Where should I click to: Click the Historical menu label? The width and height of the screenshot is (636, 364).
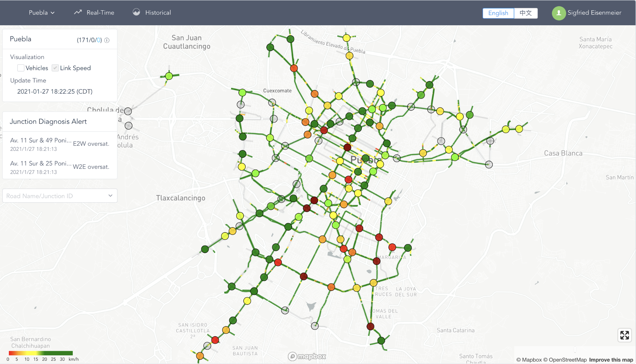click(x=158, y=12)
